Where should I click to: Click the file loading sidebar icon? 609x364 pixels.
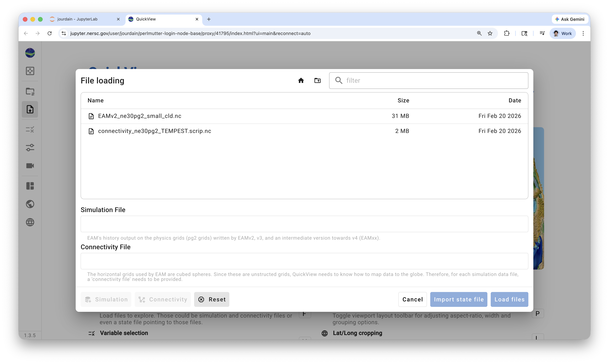(x=30, y=109)
